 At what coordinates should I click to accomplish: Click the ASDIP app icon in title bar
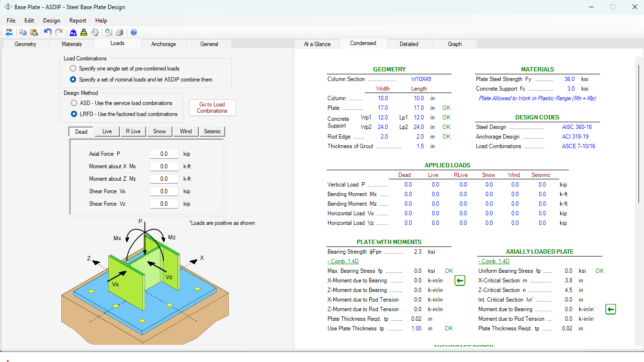8,7
